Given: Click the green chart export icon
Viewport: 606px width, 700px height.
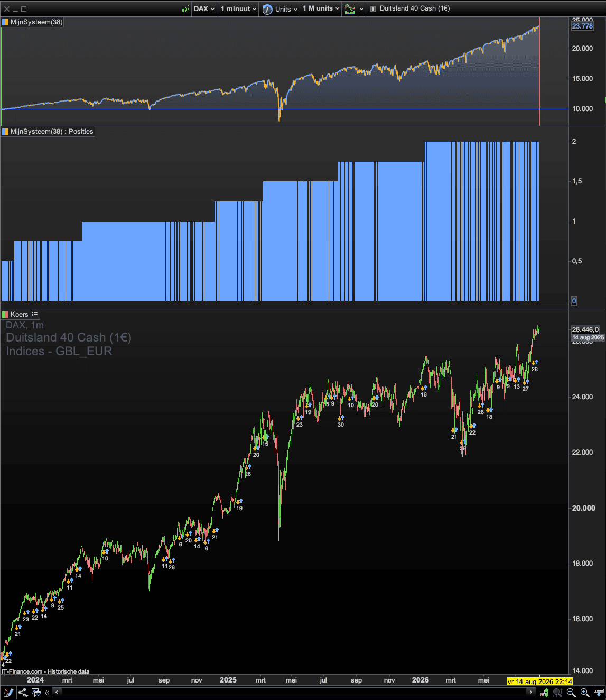Looking at the screenshot, I should point(544,693).
